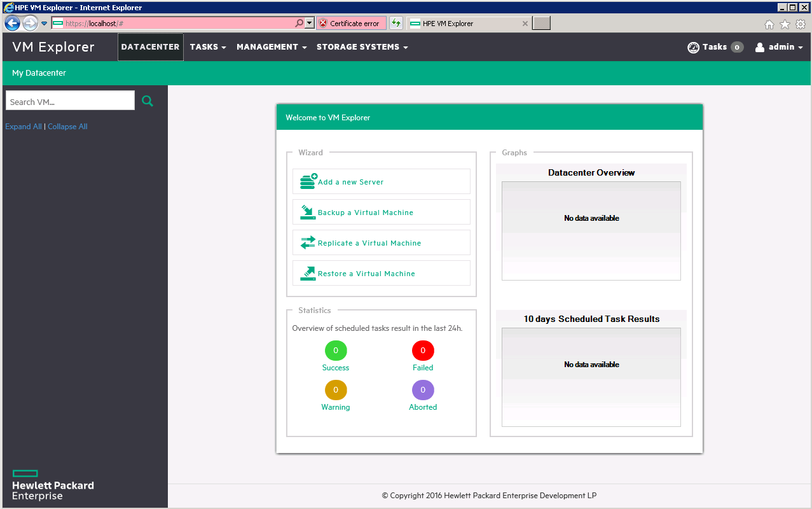Click the VM Explorer brand title
The width and height of the screenshot is (812, 509).
pos(53,47)
